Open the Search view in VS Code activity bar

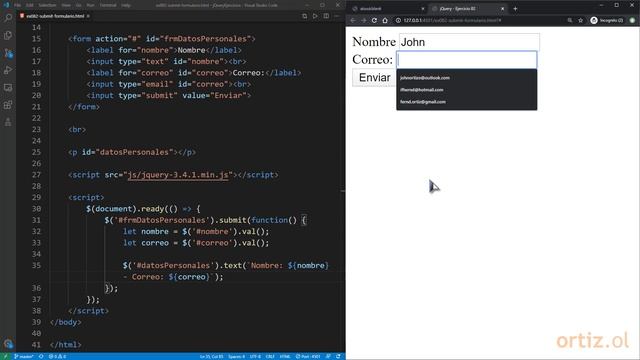[x=8, y=18]
